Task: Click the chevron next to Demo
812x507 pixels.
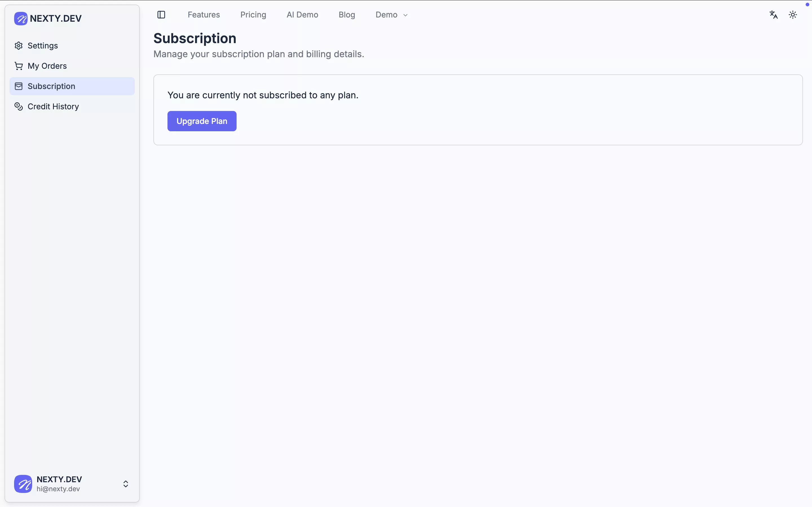Action: [405, 15]
